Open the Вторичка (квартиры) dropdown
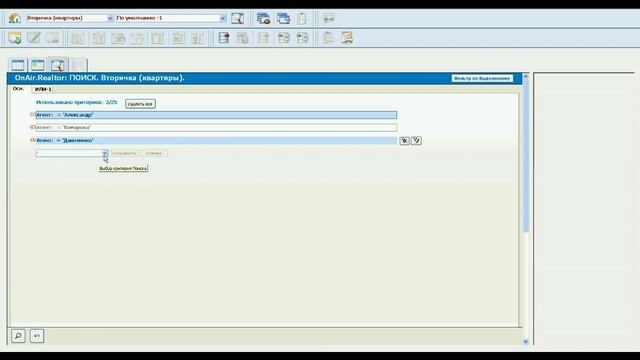Image resolution: width=640 pixels, height=360 pixels. coord(110,18)
